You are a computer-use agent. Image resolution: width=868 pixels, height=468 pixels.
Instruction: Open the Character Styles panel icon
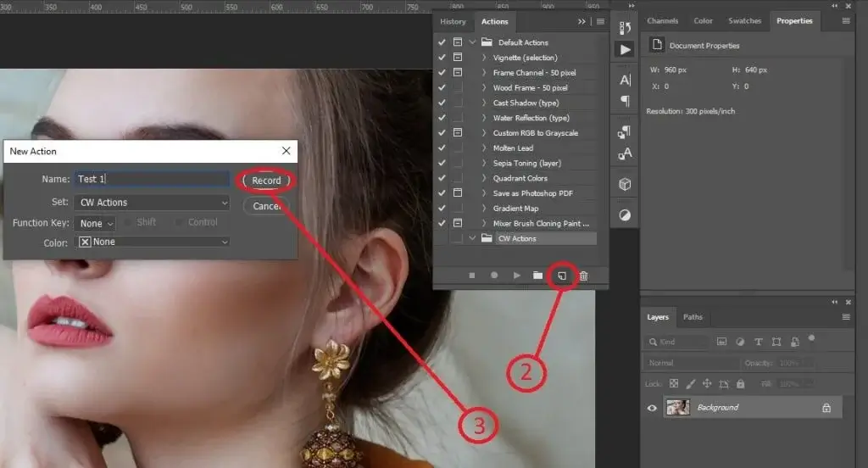(x=625, y=153)
